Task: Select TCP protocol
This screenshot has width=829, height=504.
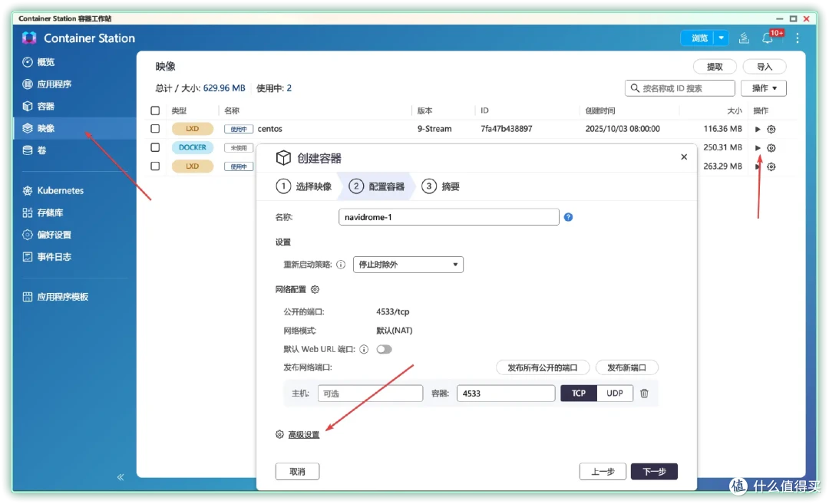Action: point(579,393)
